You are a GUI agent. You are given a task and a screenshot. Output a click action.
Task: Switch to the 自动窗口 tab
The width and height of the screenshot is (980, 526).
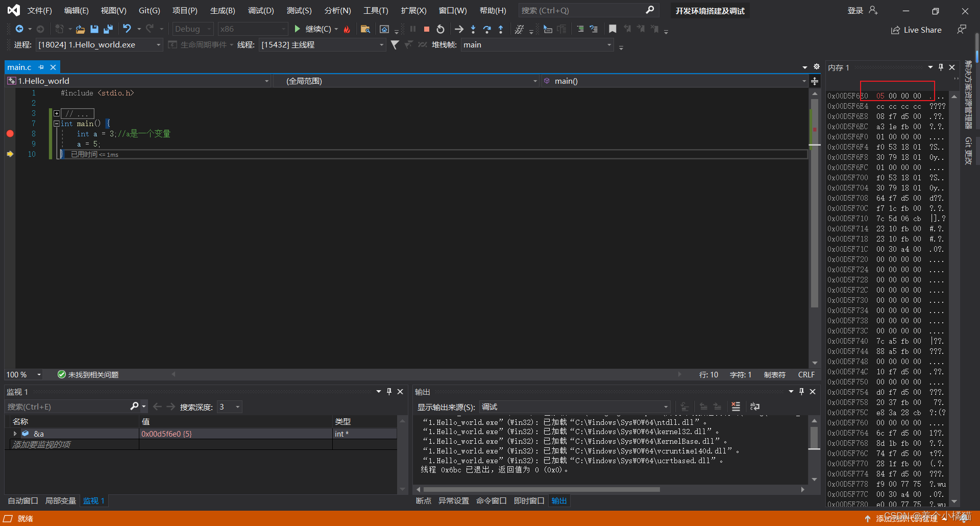pos(23,501)
